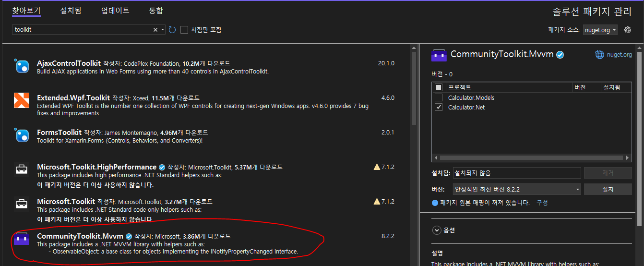Viewport: 644px width, 266px height.
Task: Click the project list horizontal scrollbar
Action: [x=532, y=157]
